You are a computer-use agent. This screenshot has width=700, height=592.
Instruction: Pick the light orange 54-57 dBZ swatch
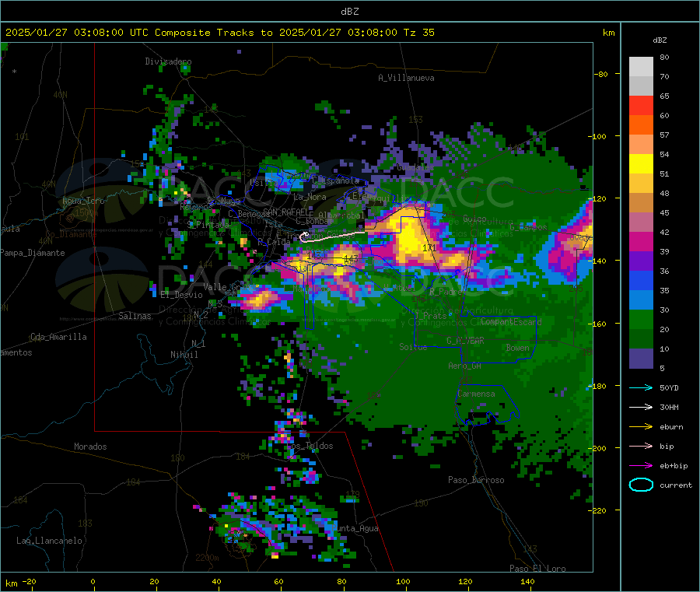(x=641, y=144)
